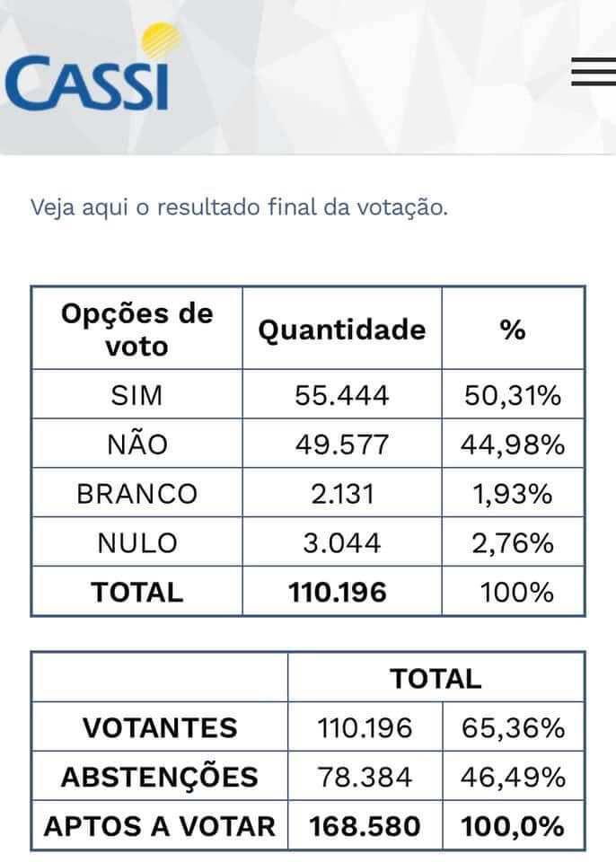
Task: Click the '%' column header
Action: (x=513, y=329)
